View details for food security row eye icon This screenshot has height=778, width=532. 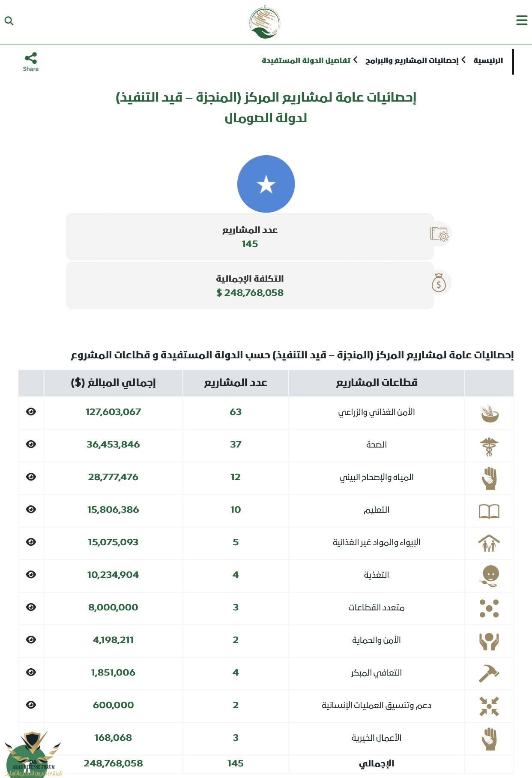(31, 412)
